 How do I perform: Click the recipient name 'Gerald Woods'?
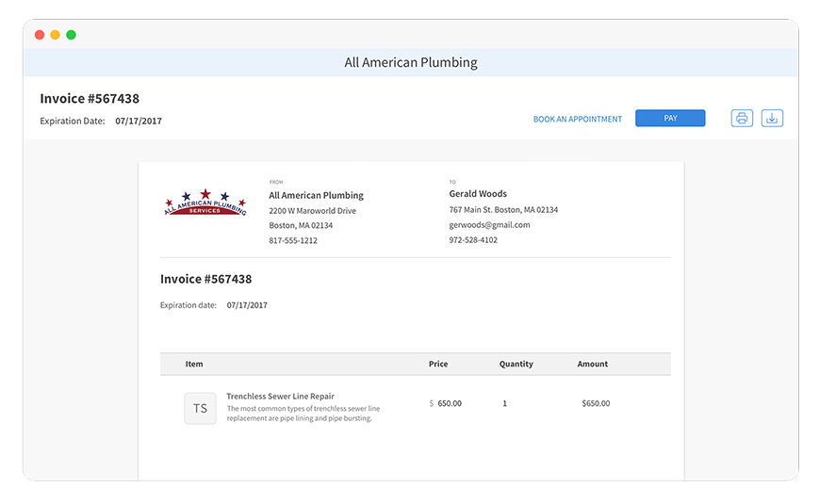478,194
